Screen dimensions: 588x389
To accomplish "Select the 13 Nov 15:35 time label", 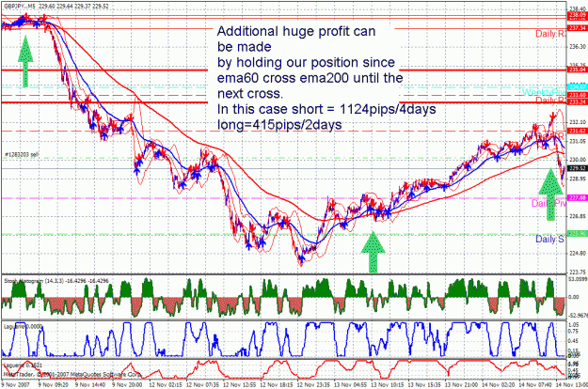I will tap(423, 385).
